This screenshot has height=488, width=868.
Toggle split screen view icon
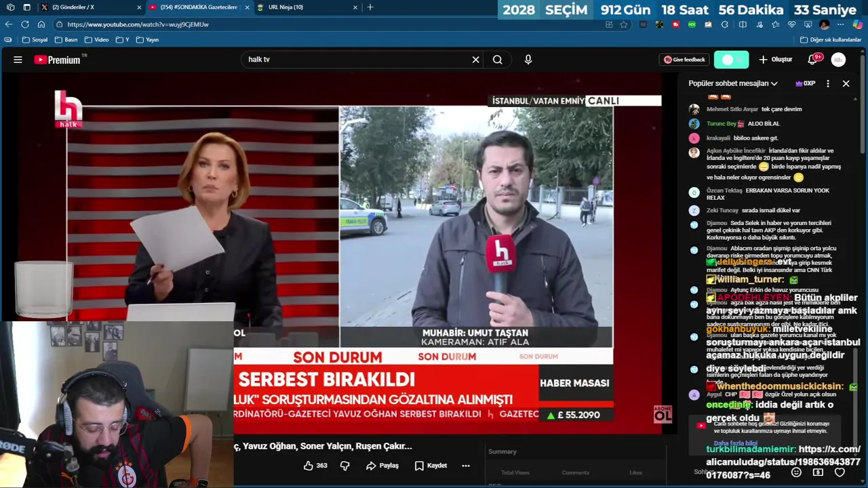(x=743, y=24)
